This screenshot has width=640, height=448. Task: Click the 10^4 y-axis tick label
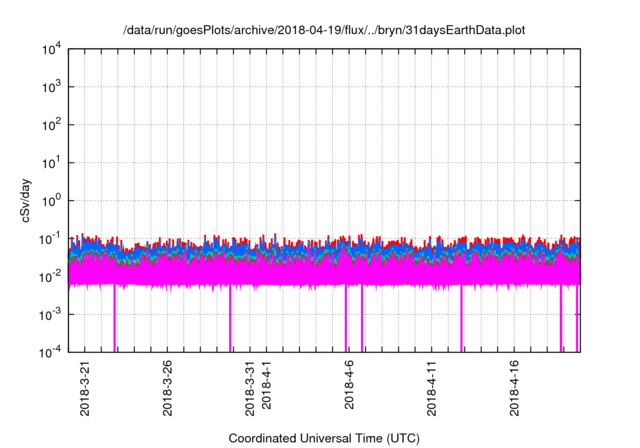51,49
